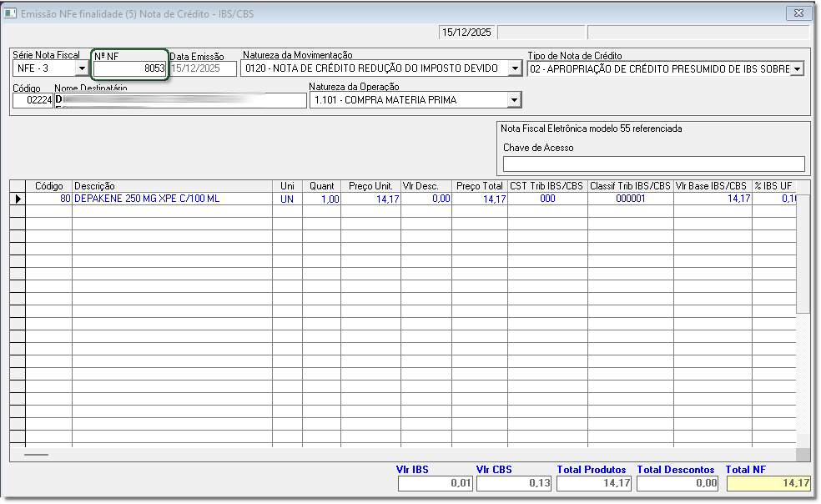
Task: Click the Vlr Base IBS/CBS column header
Action: click(x=713, y=186)
